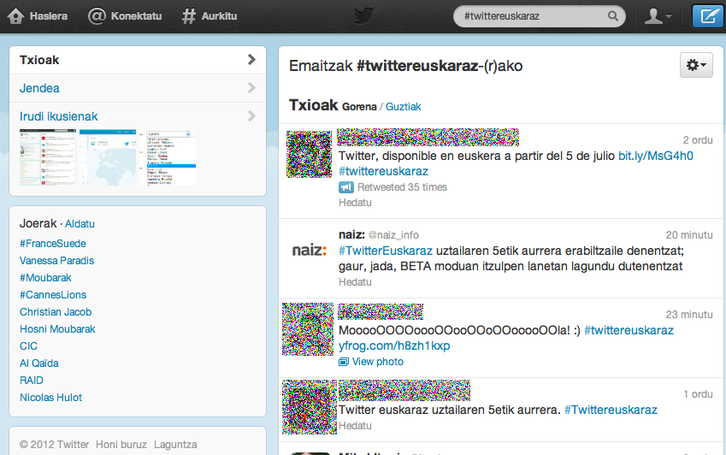Open trend Christian Jacob

56,312
